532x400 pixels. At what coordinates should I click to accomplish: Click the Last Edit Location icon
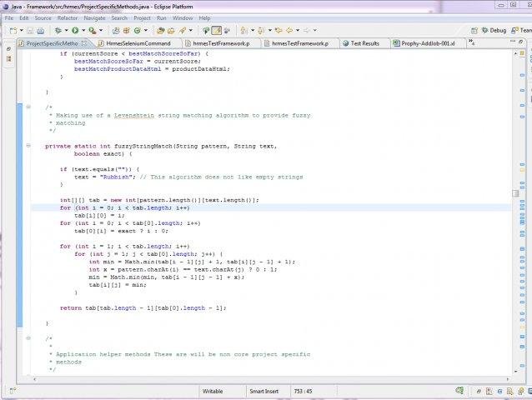pyautogui.click(x=279, y=31)
